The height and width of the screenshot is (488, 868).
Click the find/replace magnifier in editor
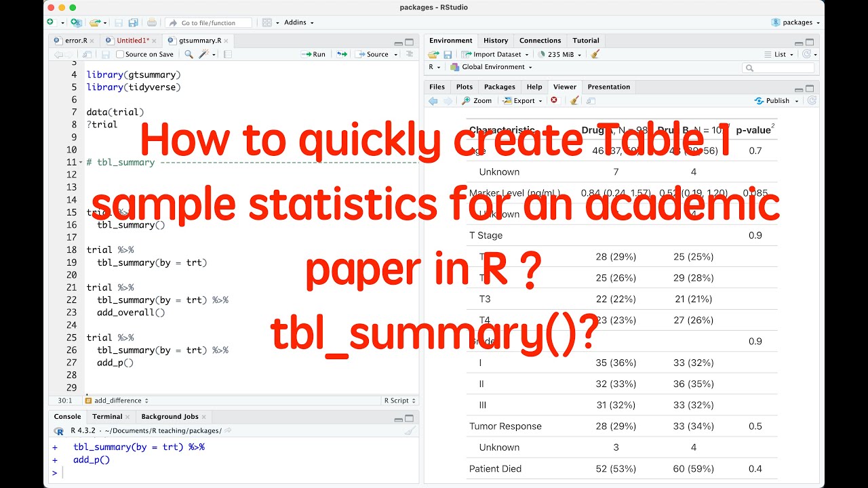click(189, 54)
